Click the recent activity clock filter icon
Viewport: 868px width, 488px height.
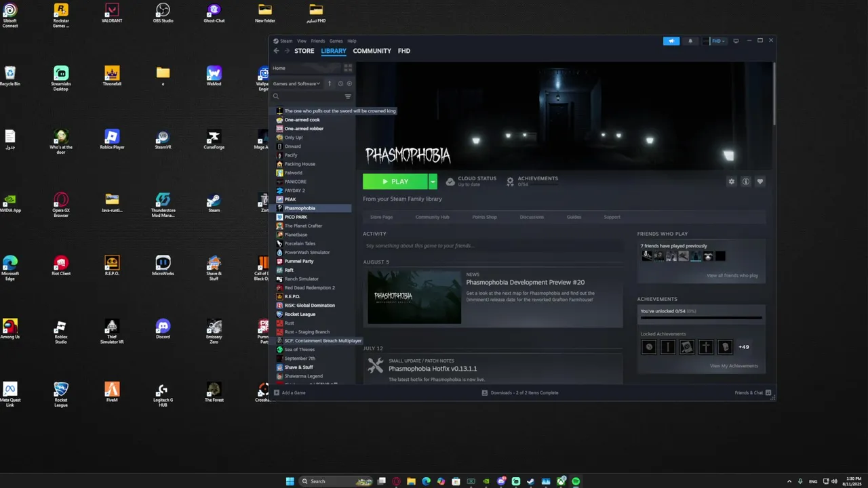click(340, 83)
